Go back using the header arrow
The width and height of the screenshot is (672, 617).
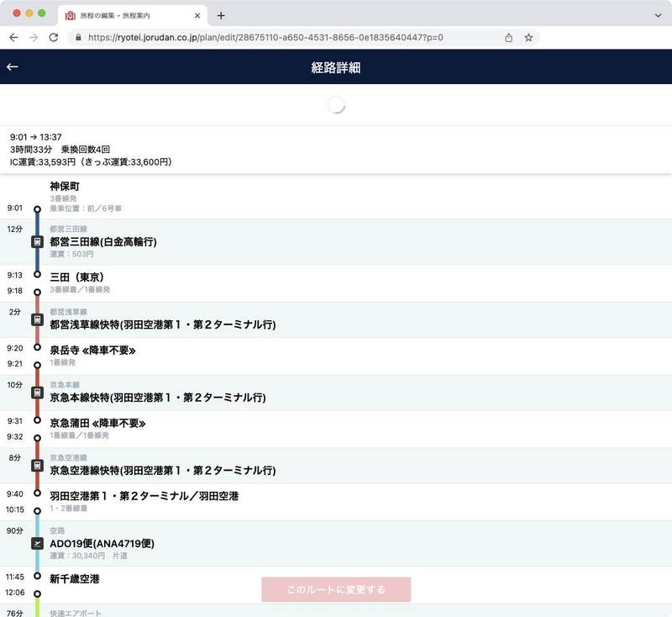click(x=13, y=67)
